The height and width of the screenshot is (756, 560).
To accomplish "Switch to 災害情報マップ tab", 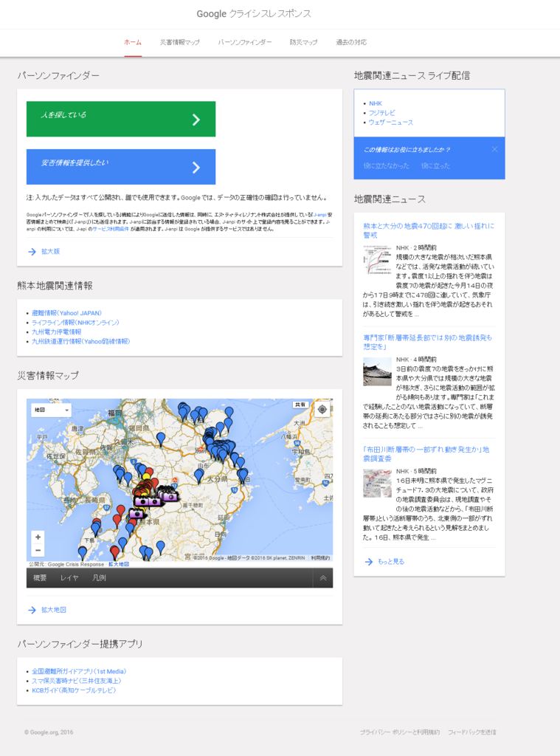I will [x=180, y=42].
